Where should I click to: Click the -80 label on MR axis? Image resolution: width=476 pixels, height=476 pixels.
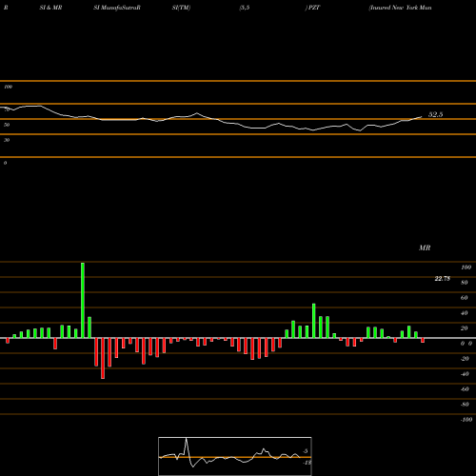tap(465, 405)
